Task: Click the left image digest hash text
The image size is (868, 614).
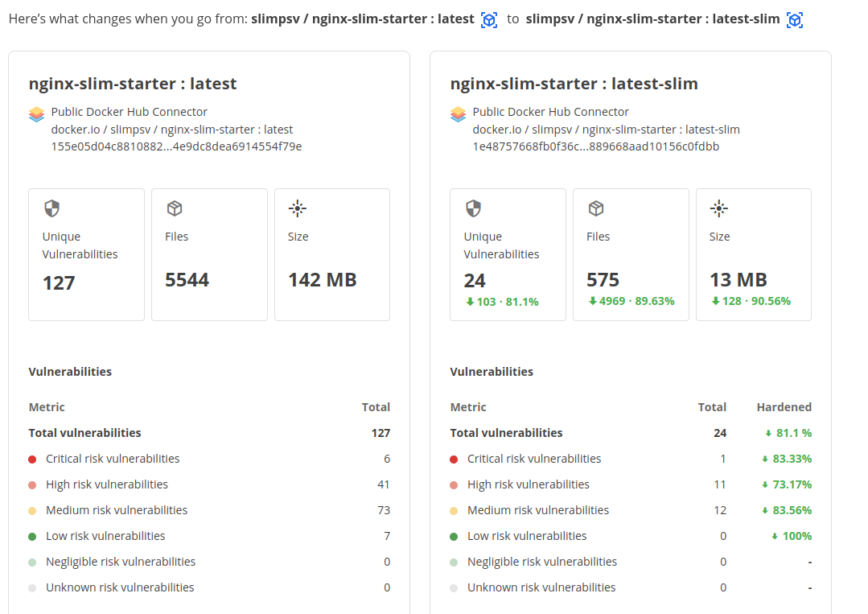Action: coord(176,146)
